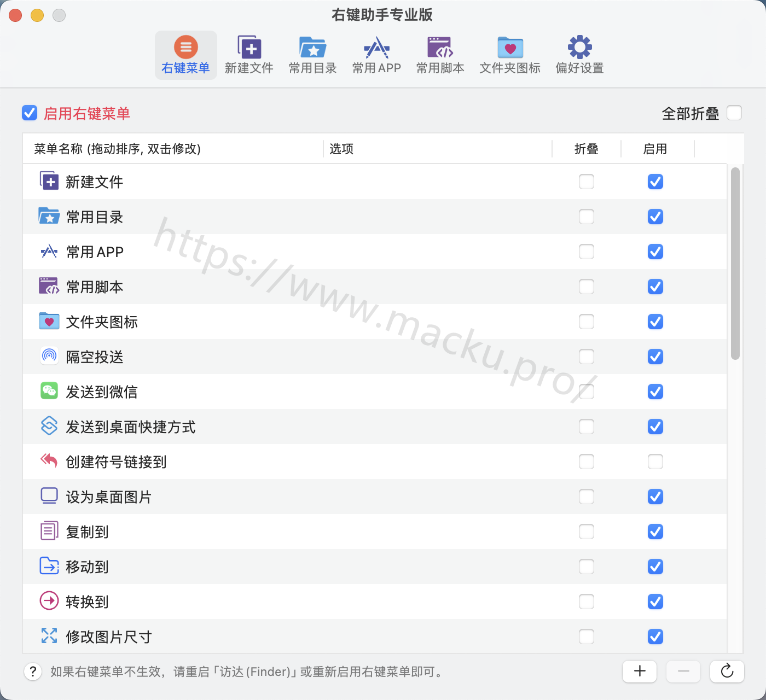Disable the 发送到微信 enabled checkbox

pyautogui.click(x=655, y=392)
